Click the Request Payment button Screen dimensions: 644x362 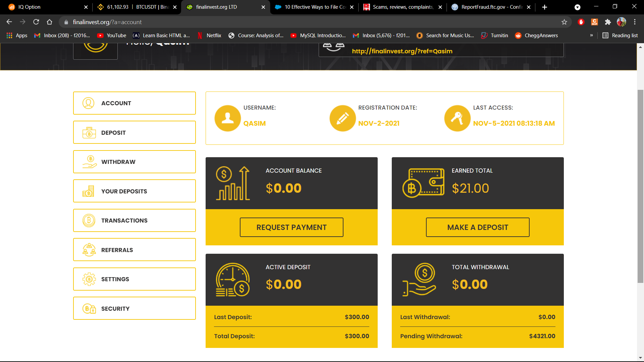click(291, 227)
